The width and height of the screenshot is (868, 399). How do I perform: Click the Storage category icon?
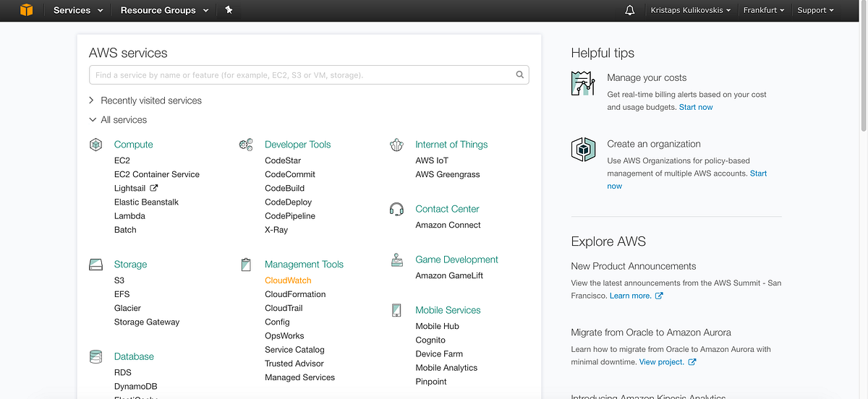(x=95, y=265)
